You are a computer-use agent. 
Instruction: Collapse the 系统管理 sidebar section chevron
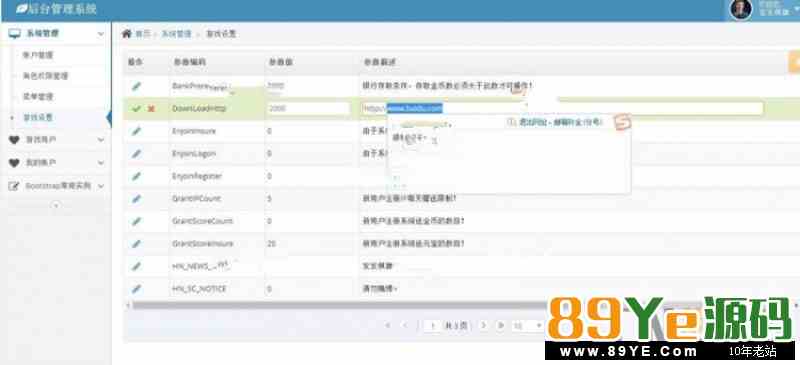(x=101, y=34)
